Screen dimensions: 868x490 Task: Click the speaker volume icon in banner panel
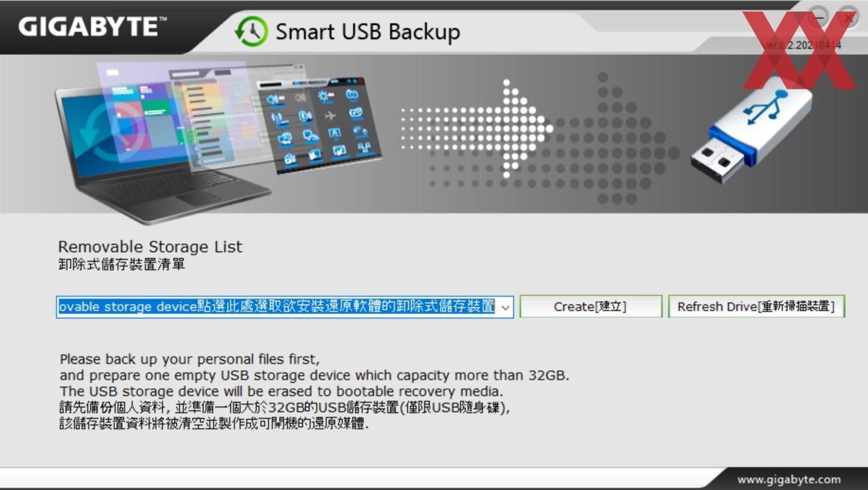(x=274, y=100)
